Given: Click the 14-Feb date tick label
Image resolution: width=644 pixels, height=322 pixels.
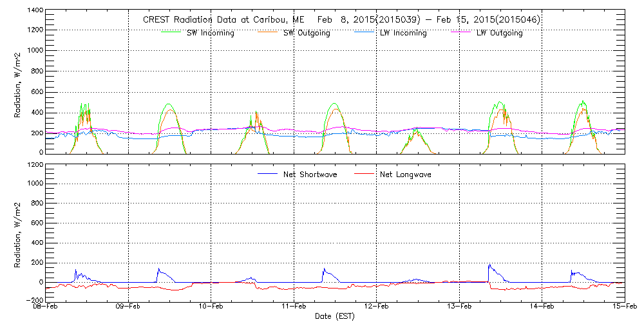Looking at the screenshot, I should click(542, 307).
